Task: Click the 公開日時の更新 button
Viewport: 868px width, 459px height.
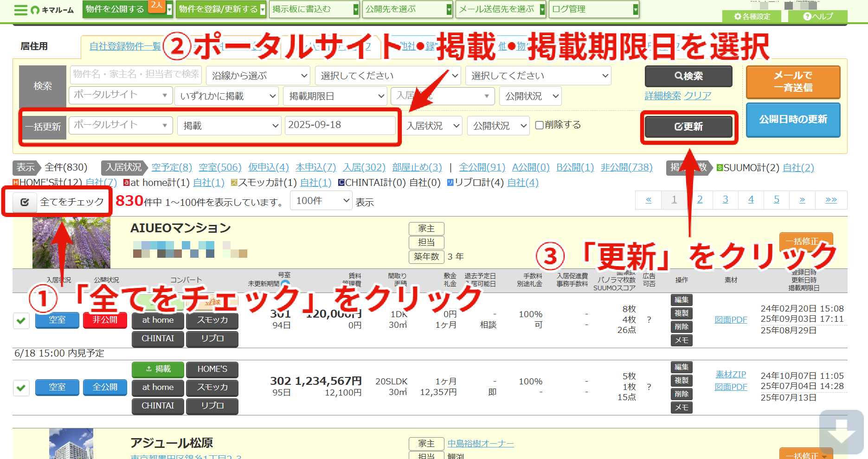Action: point(793,120)
